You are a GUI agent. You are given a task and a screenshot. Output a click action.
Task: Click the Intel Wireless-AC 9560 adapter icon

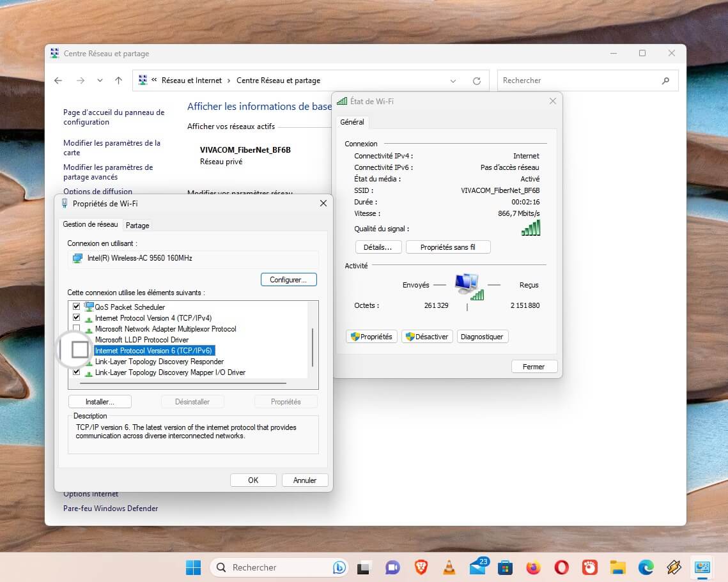click(x=77, y=258)
